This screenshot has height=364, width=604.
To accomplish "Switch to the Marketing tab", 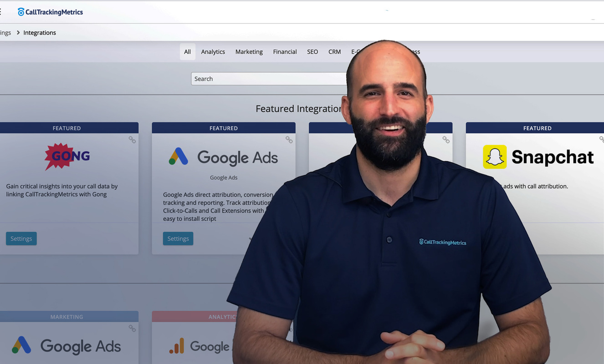I will tap(249, 51).
